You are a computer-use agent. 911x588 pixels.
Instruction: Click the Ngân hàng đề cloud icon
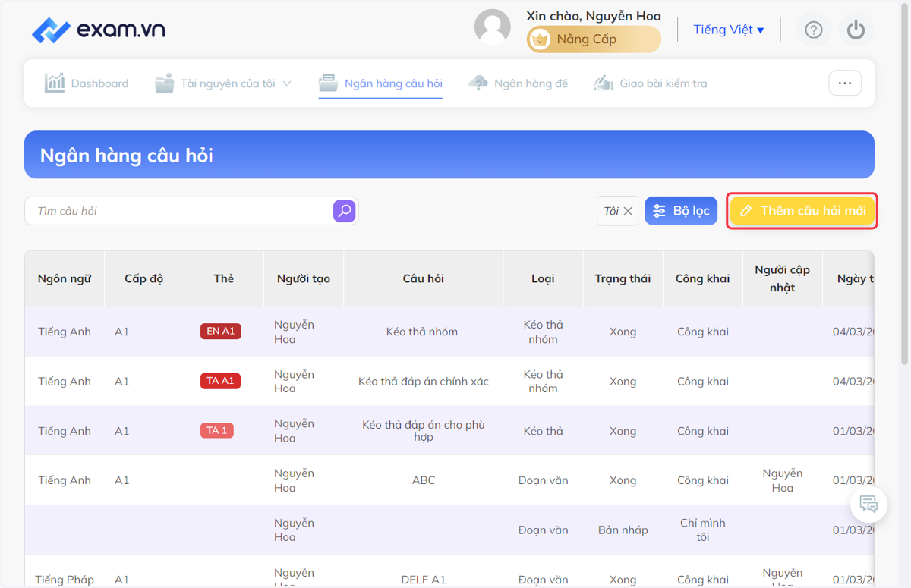[478, 83]
